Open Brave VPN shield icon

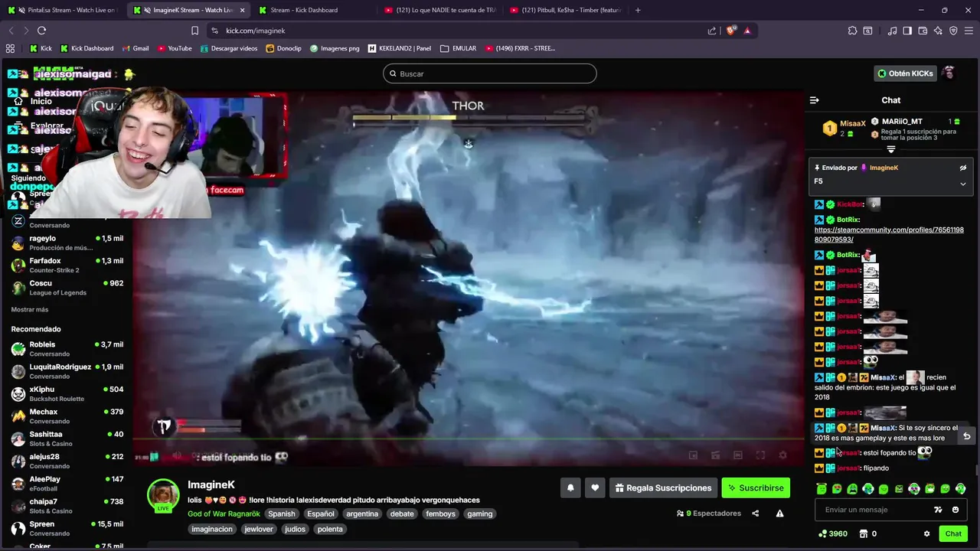pos(953,31)
